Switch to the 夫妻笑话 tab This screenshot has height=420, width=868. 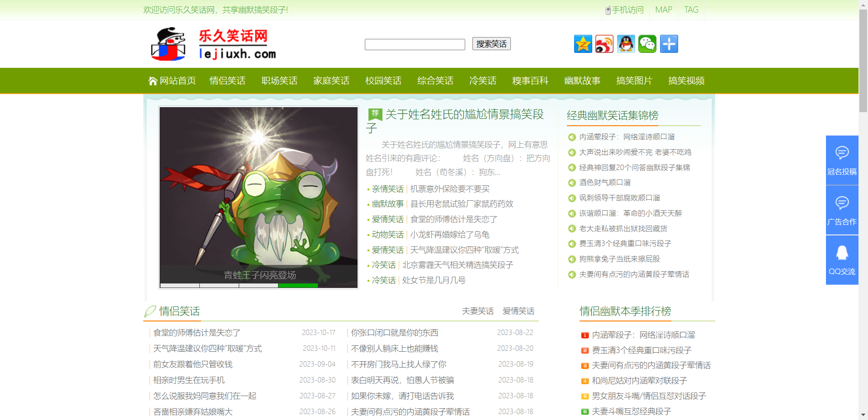(477, 311)
